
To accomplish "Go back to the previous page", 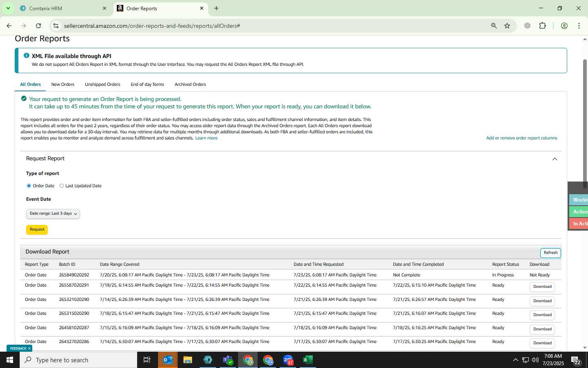I will coord(9,26).
